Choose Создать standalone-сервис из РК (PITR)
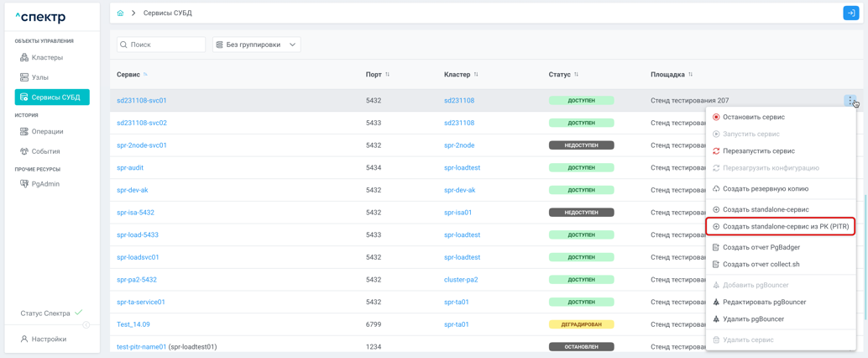868x358 pixels. click(x=785, y=227)
